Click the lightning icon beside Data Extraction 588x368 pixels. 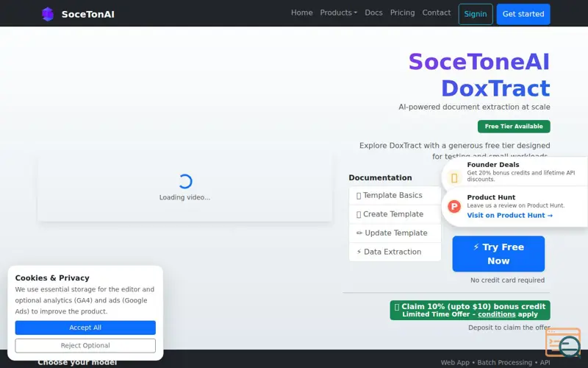coord(359,252)
